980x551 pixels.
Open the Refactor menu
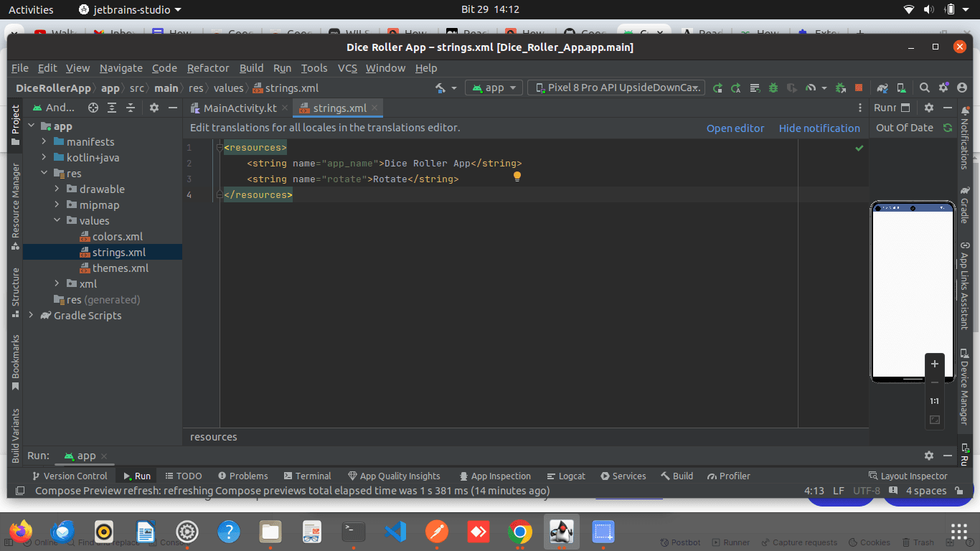tap(208, 68)
